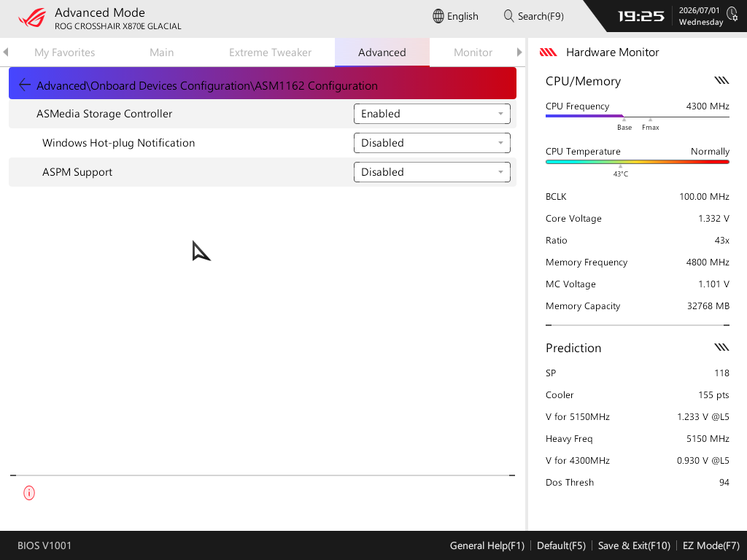The width and height of the screenshot is (747, 560).
Task: Switch to the Extreme Tweaker tab
Action: (x=270, y=52)
